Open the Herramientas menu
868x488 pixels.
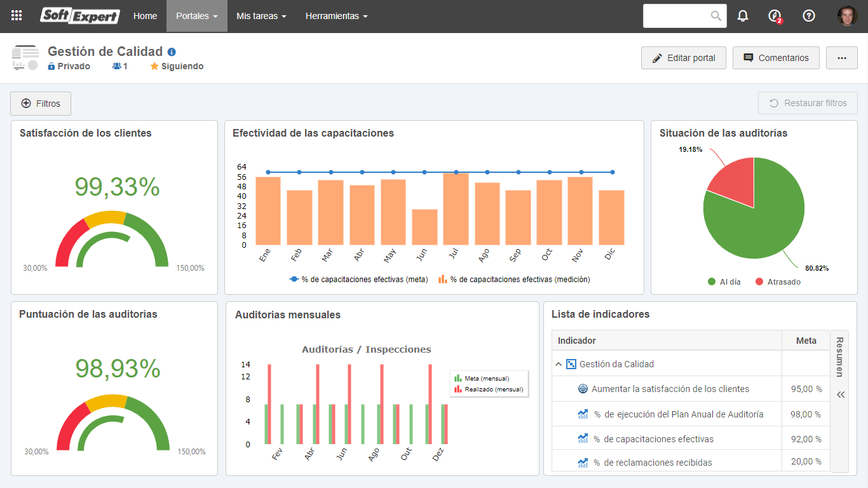coord(336,16)
